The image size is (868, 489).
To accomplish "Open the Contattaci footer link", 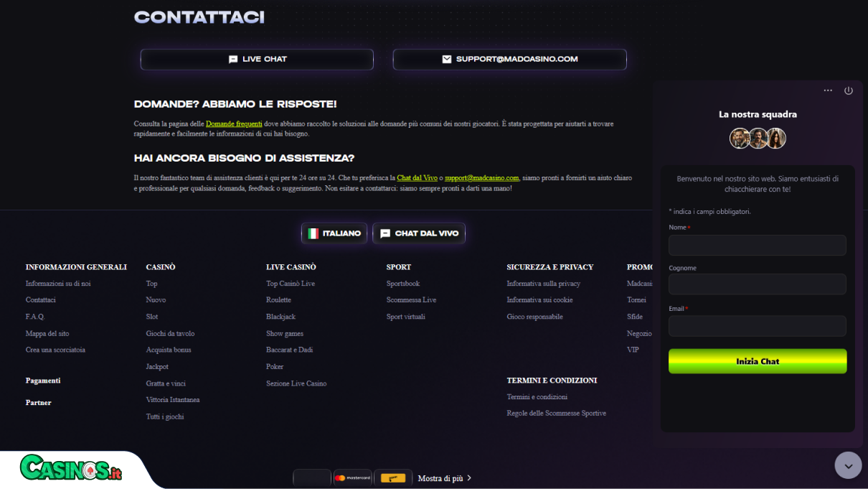I will (41, 300).
